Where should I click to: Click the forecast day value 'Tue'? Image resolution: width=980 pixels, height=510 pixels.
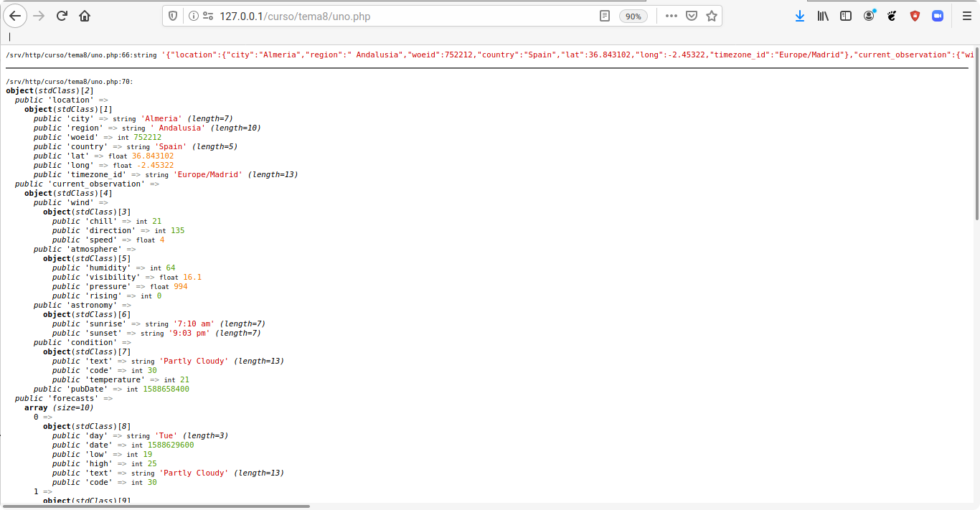tap(166, 435)
